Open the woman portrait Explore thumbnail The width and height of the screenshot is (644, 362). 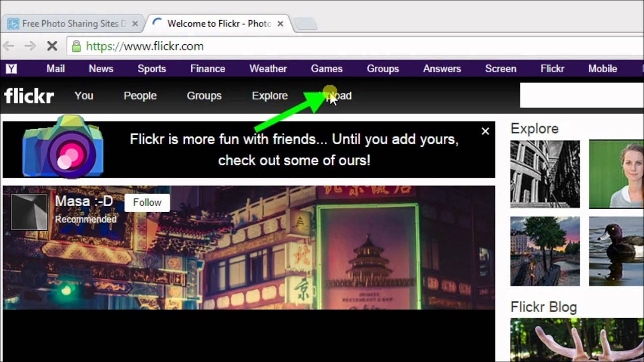click(616, 174)
